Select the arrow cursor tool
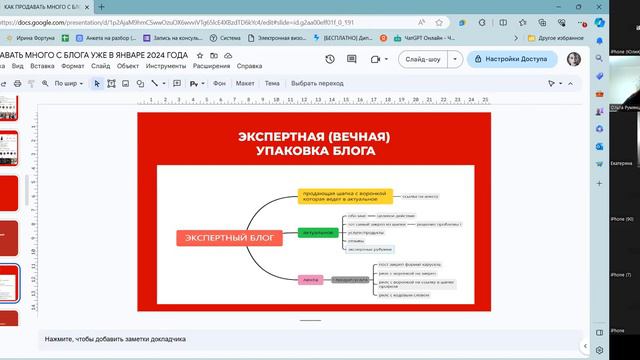This screenshot has width=640, height=360. (x=97, y=84)
